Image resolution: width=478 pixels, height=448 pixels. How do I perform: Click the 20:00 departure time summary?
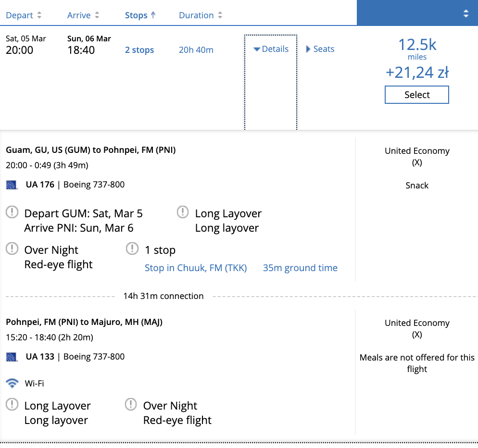click(20, 50)
